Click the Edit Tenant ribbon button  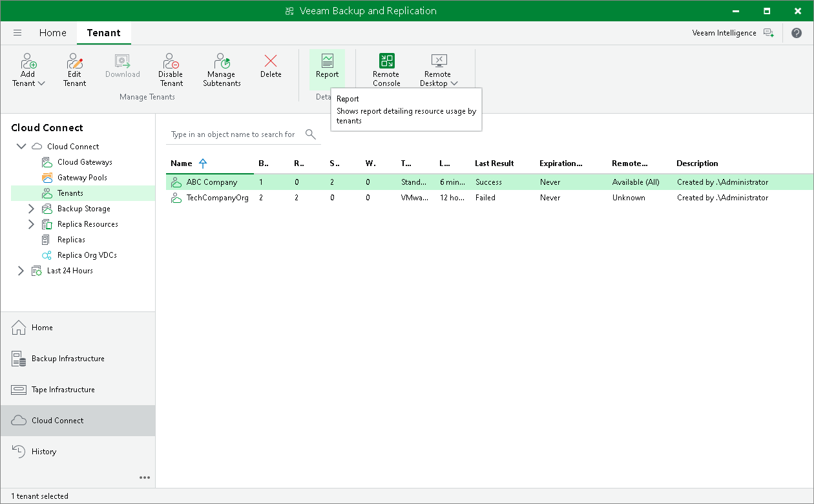click(75, 70)
